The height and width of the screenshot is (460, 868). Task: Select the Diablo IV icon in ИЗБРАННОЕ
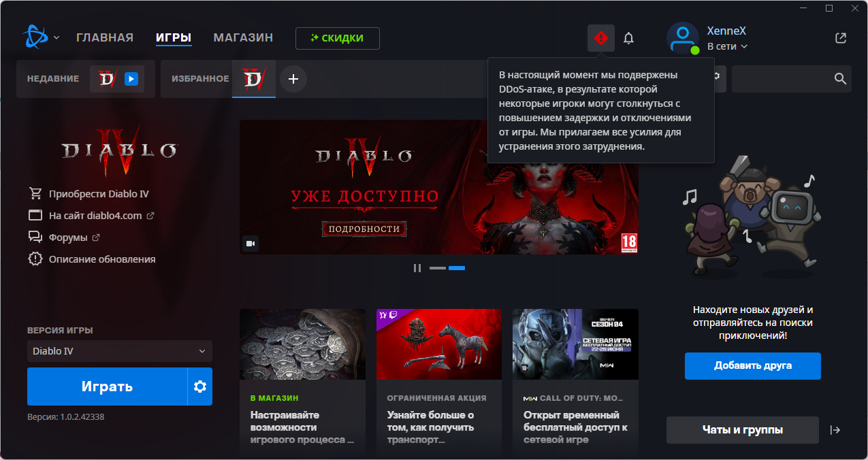point(254,79)
